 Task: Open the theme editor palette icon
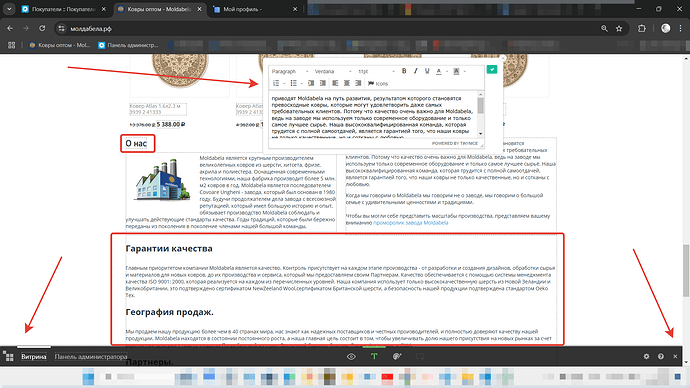397,356
